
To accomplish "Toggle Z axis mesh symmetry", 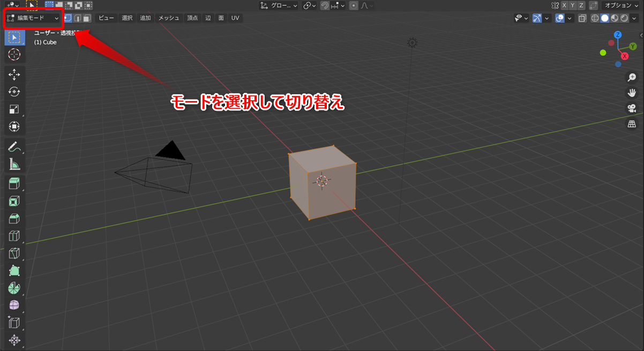I will click(581, 5).
